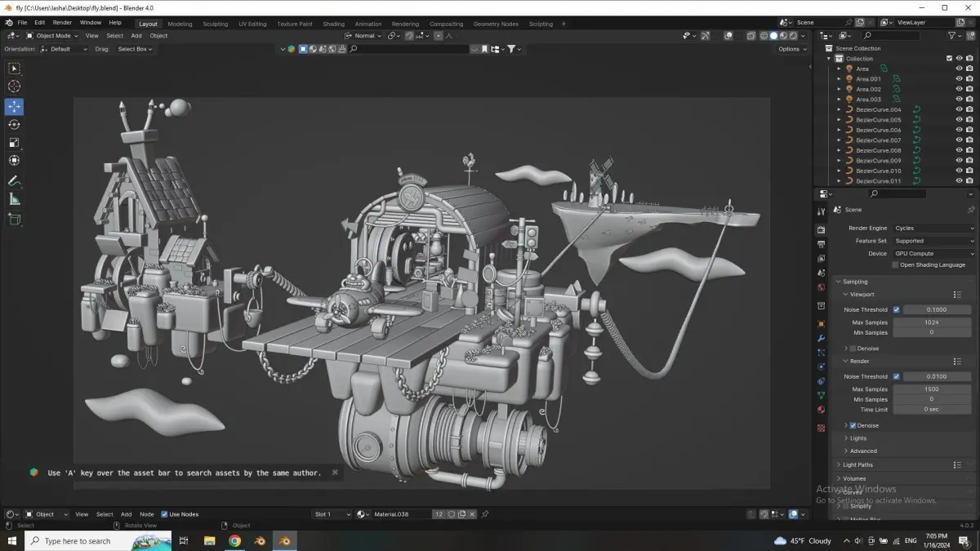The height and width of the screenshot is (551, 980).
Task: Enable Open Shading Language checkbox
Action: click(896, 265)
